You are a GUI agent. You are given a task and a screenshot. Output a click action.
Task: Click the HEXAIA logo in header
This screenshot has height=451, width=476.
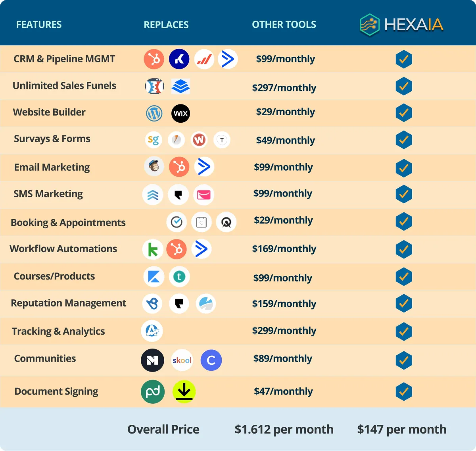pyautogui.click(x=401, y=25)
